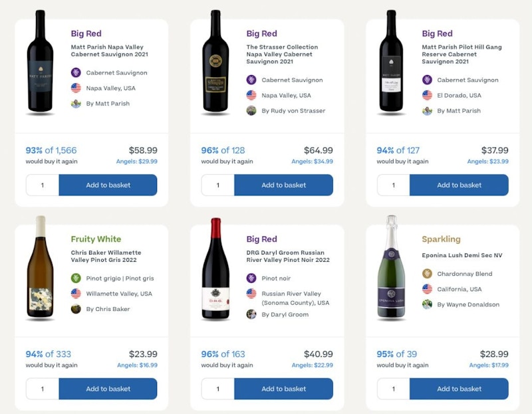Click the USA flag next to Willamette Valley

76,294
